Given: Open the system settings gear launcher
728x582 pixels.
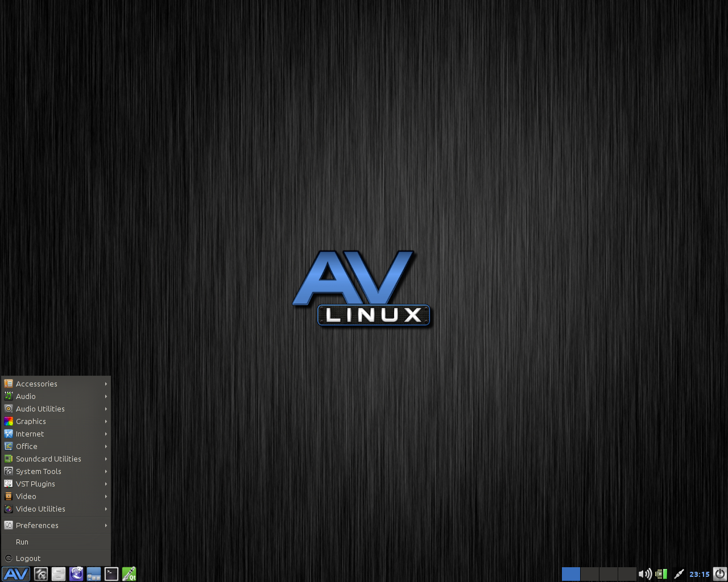Looking at the screenshot, I should [x=41, y=574].
